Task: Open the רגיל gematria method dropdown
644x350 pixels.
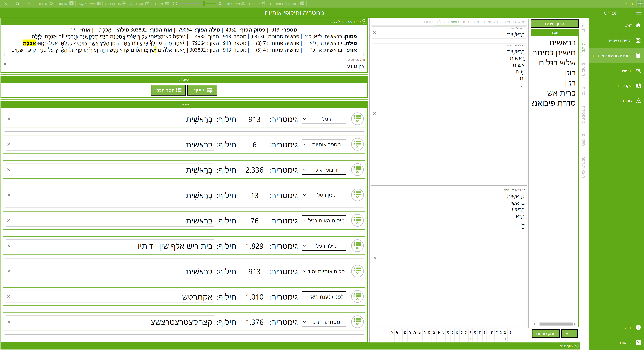Action: coord(324,119)
